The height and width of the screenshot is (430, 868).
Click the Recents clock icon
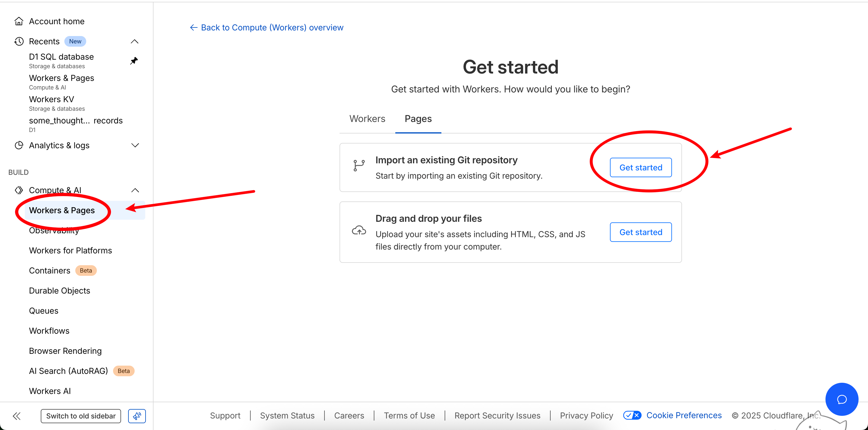tap(19, 41)
